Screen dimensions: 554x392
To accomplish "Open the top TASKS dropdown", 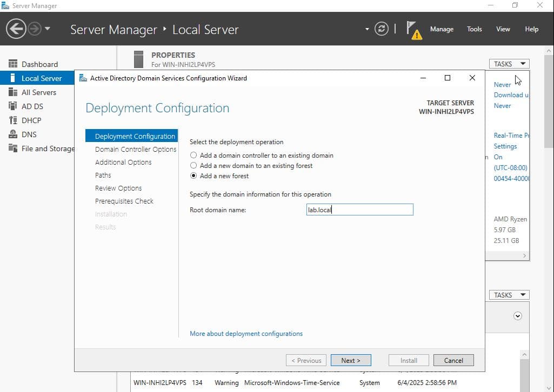I will click(x=509, y=64).
